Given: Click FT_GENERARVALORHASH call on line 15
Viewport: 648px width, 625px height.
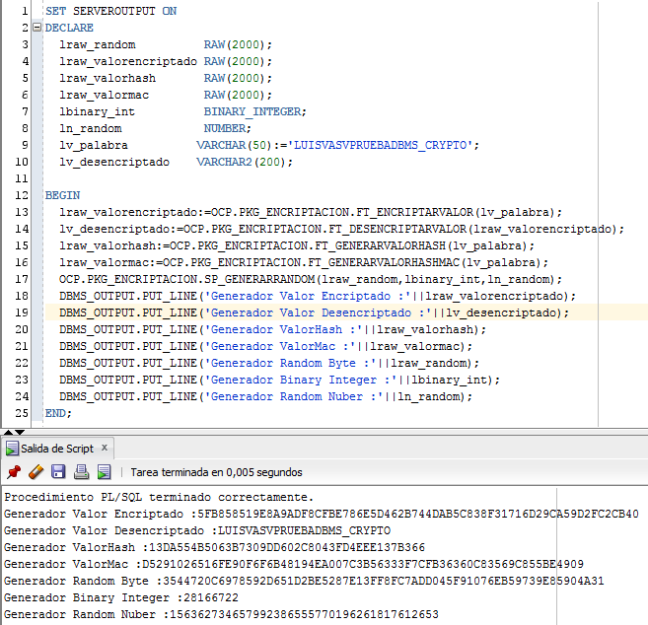Looking at the screenshot, I should point(380,246).
